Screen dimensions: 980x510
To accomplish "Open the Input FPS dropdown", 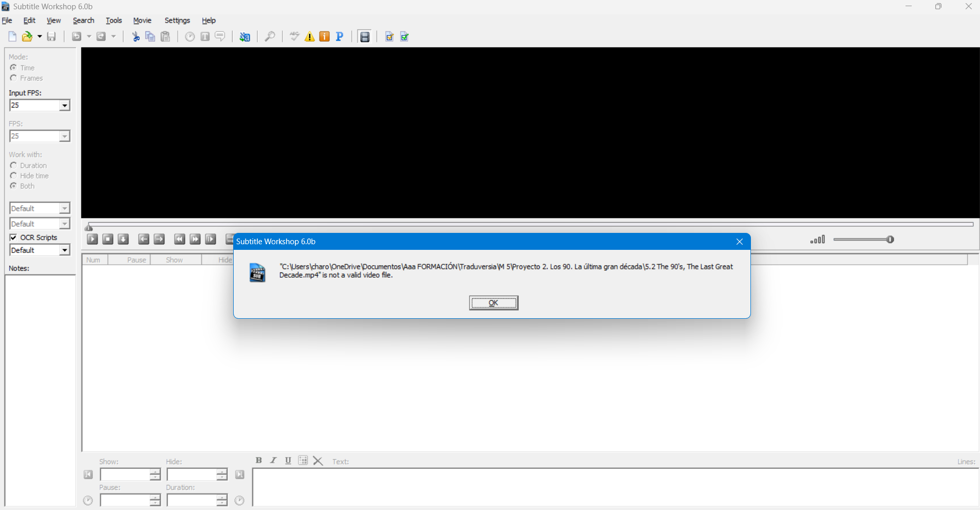I will (x=64, y=105).
